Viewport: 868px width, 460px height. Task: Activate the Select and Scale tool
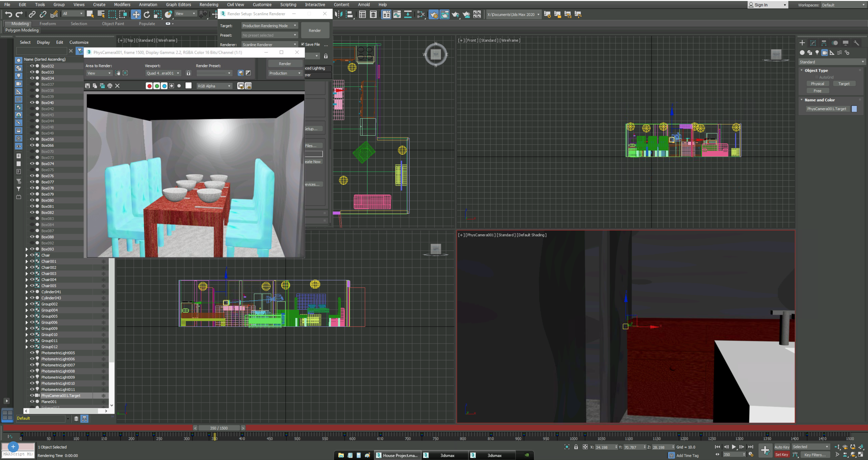[x=157, y=14]
